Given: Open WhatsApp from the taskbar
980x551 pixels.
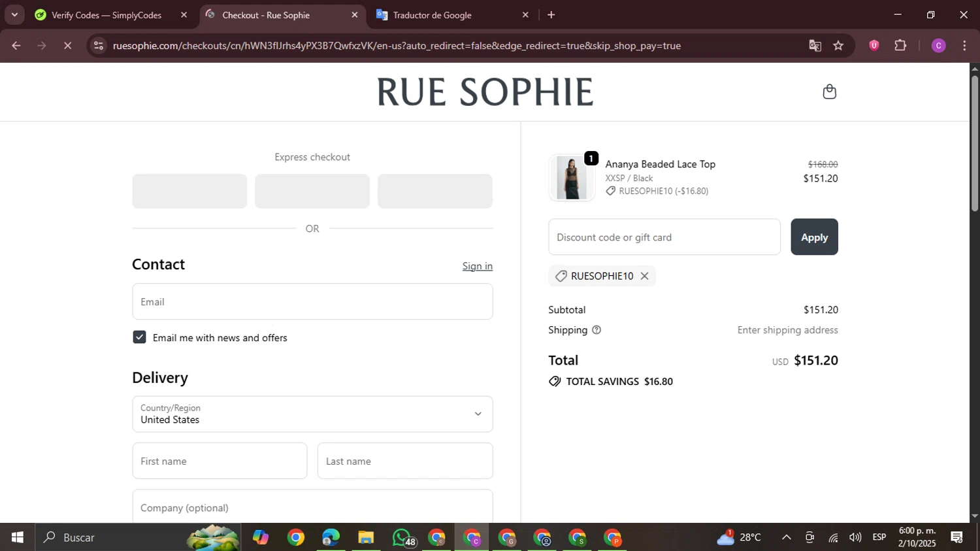Looking at the screenshot, I should tap(402, 537).
